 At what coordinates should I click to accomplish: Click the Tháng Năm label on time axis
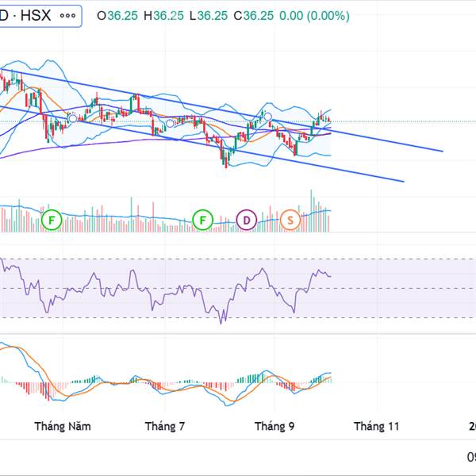point(63,426)
